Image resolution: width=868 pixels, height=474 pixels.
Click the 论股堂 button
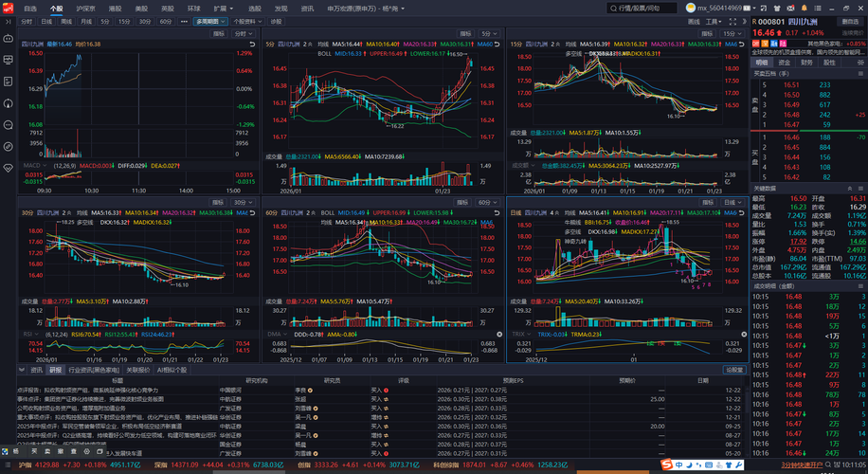[734, 370]
